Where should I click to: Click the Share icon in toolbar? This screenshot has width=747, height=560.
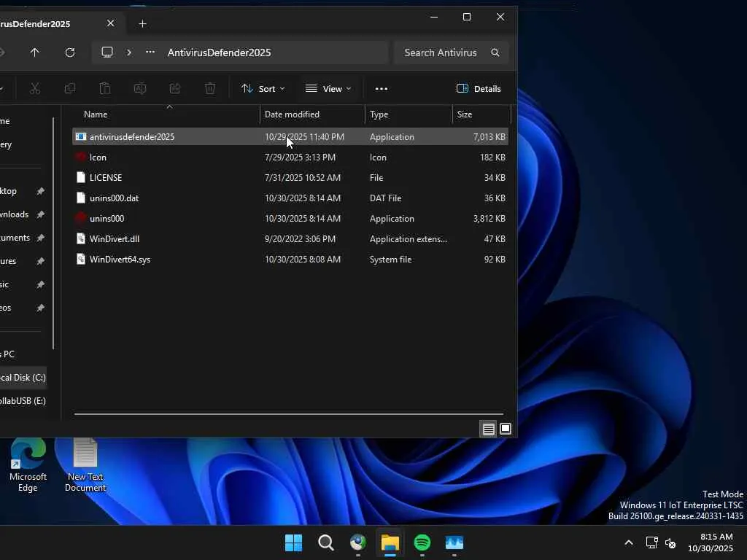click(x=175, y=88)
